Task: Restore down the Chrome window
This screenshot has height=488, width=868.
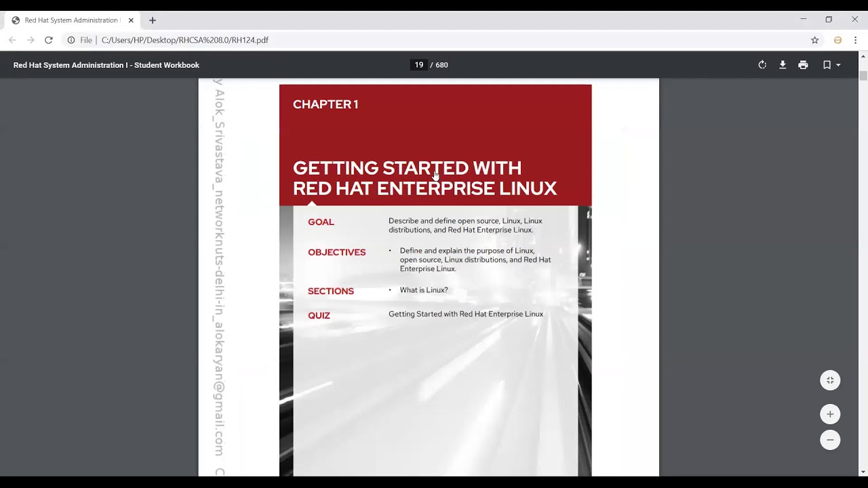Action: click(829, 20)
